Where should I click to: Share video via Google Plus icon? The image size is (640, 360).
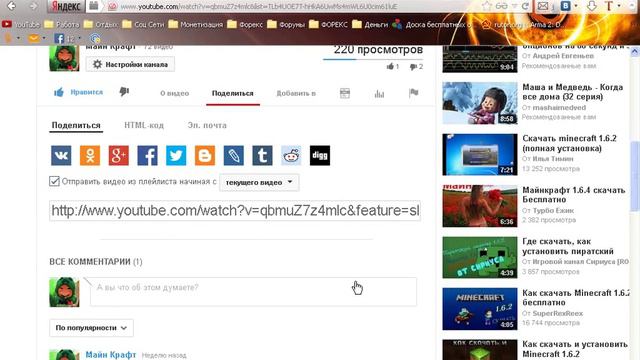(x=119, y=156)
